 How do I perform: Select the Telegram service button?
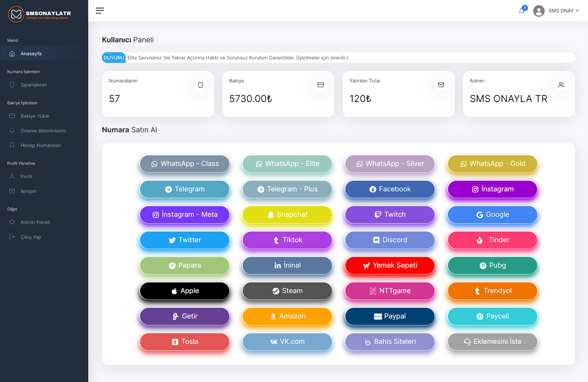click(184, 189)
